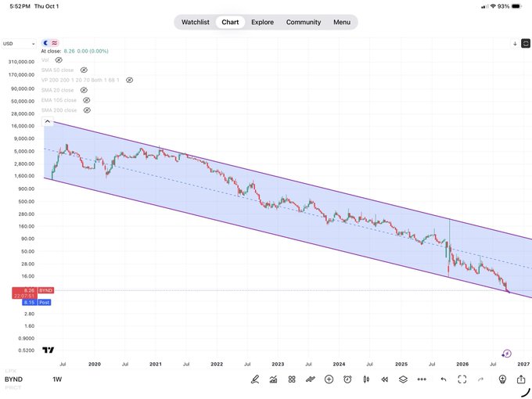This screenshot has width=532, height=399.
Task: Enter fullscreen mode with brackets icon
Action: pos(462,379)
